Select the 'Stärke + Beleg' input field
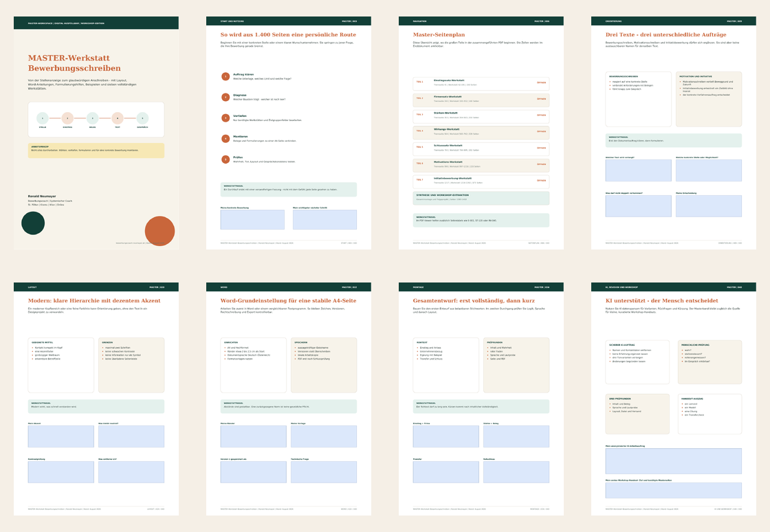Image resolution: width=770 pixels, height=532 pixels. coord(516,436)
